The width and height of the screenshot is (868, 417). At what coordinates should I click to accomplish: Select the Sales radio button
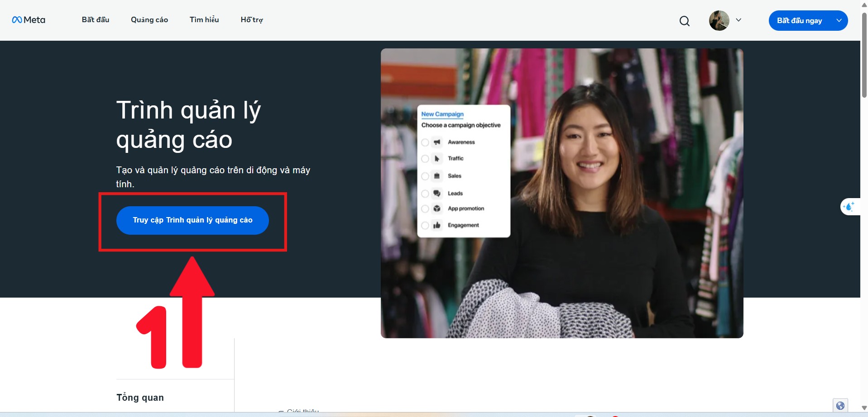[x=425, y=176]
